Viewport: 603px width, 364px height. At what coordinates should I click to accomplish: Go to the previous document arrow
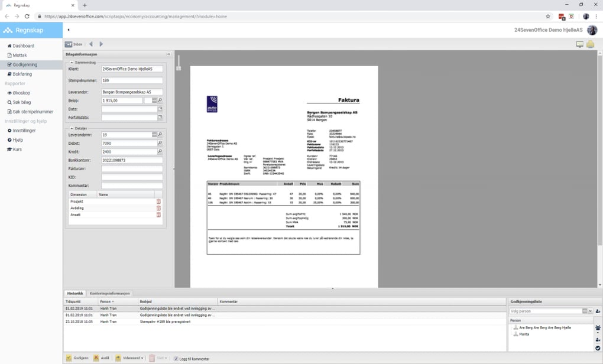[91, 44]
